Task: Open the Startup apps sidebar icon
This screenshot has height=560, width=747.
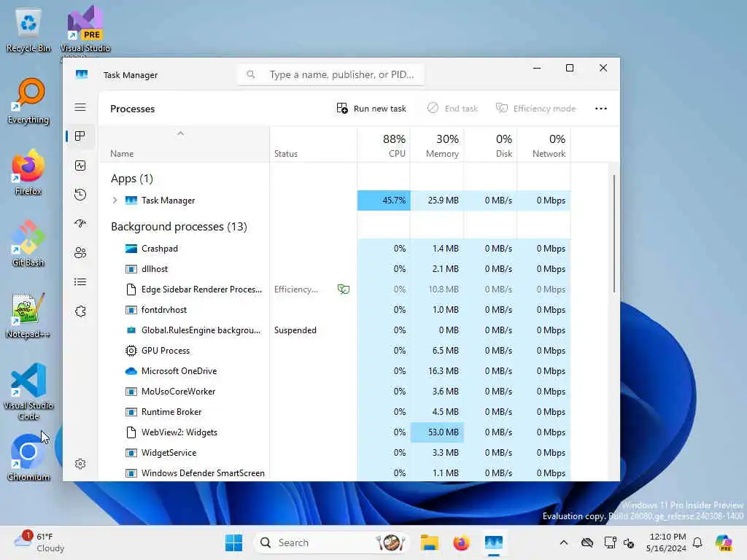Action: (80, 223)
